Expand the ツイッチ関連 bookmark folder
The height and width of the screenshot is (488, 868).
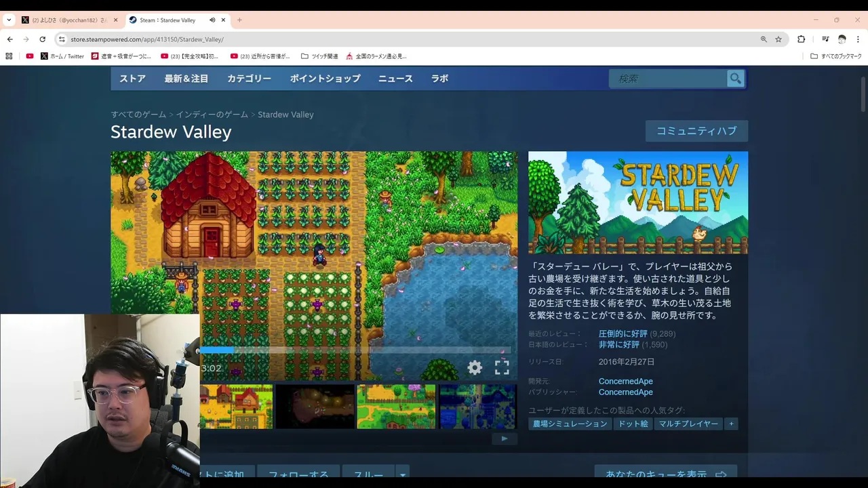(x=319, y=56)
